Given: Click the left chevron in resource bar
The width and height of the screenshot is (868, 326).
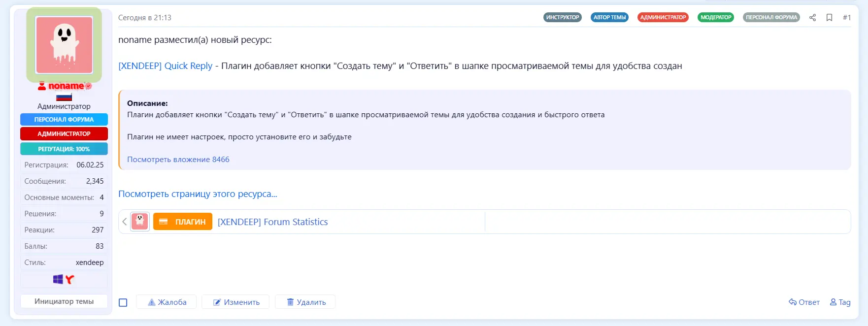Looking at the screenshot, I should coord(125,222).
